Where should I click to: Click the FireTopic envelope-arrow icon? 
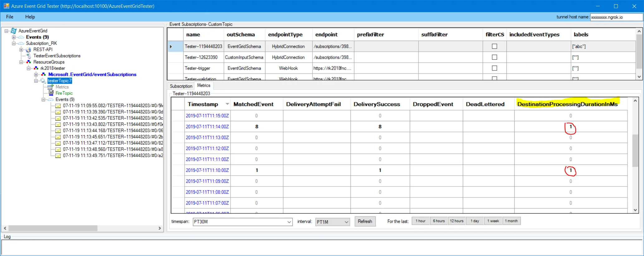[x=51, y=93]
